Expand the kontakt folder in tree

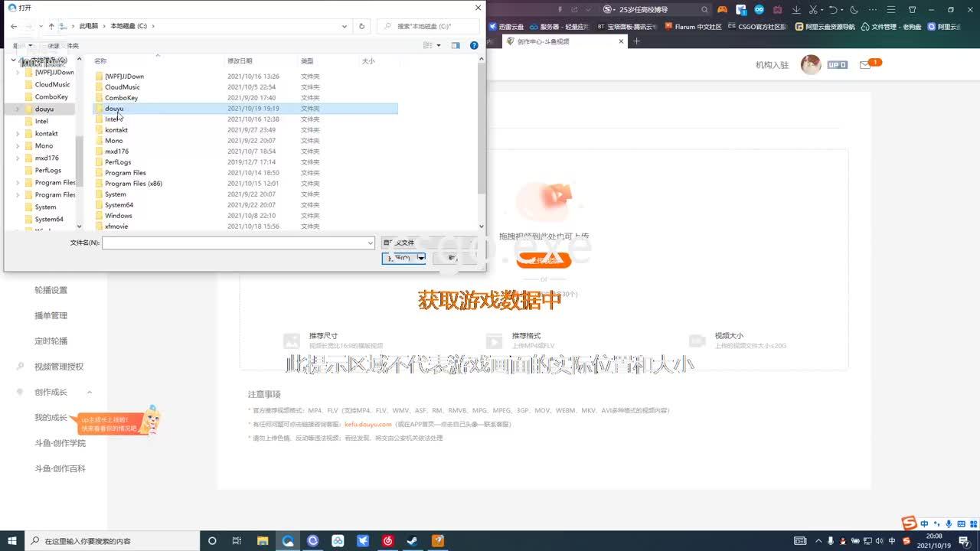(18, 134)
